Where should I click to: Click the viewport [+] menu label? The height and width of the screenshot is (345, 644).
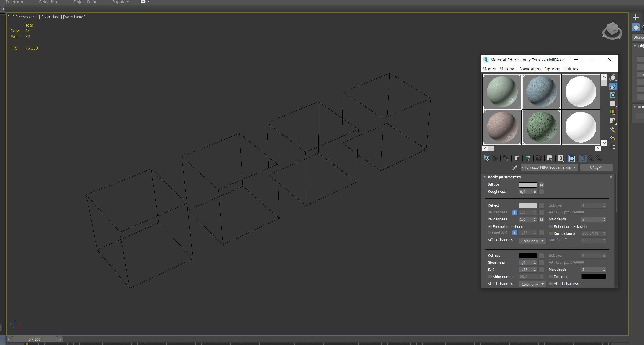click(x=11, y=17)
